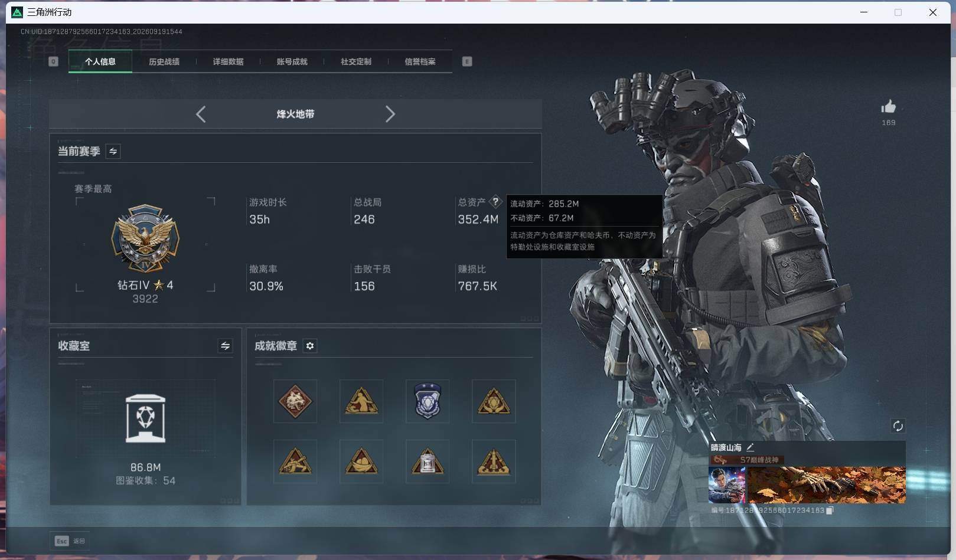Select the crawling soldier triangle badge
956x560 pixels.
click(x=295, y=461)
